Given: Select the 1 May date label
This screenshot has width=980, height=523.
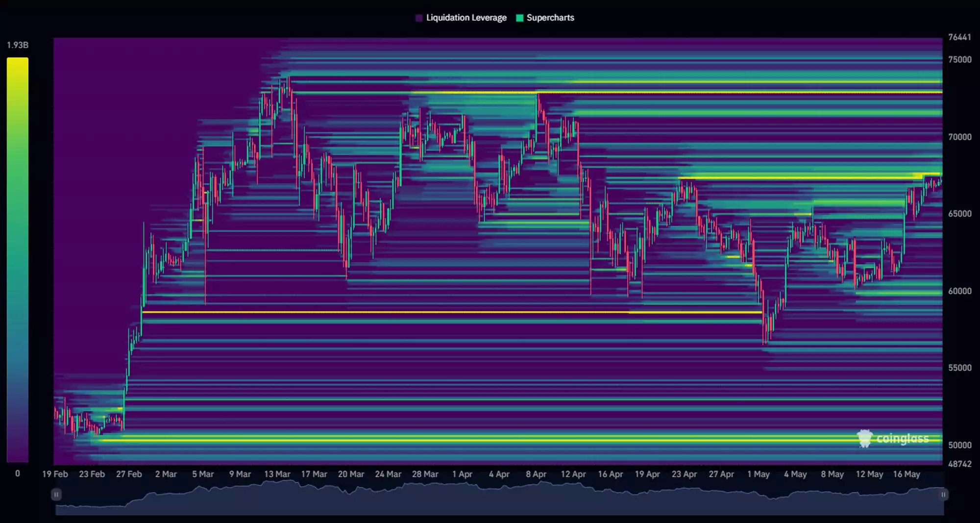Looking at the screenshot, I should coord(758,474).
